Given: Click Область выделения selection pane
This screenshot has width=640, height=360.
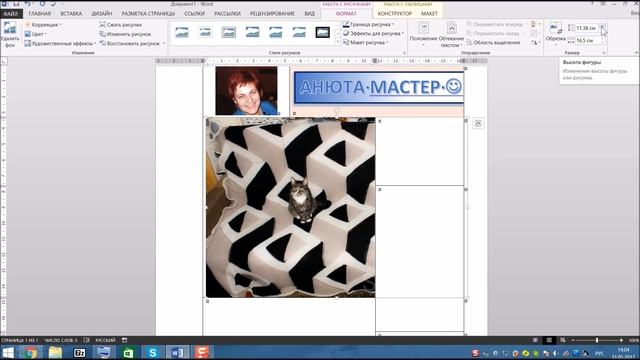Looking at the screenshot, I should coord(493,42).
